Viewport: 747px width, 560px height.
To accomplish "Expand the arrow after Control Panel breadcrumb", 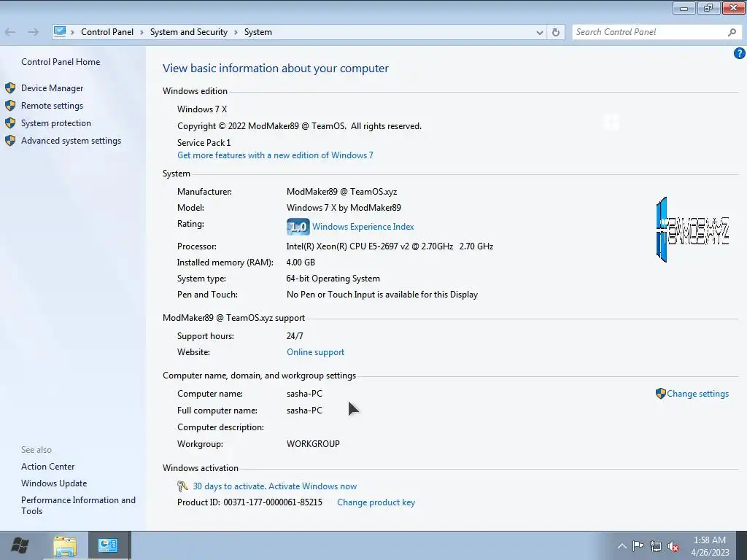I will tap(142, 32).
